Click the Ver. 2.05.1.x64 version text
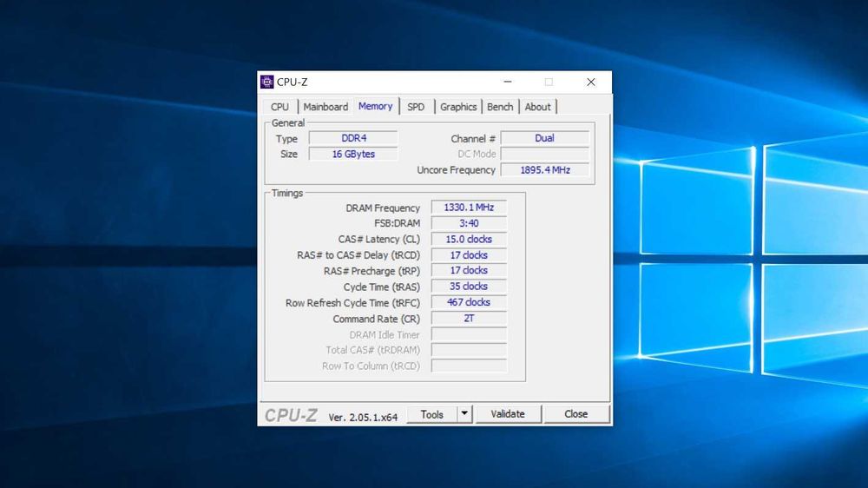868x488 pixels. click(363, 417)
